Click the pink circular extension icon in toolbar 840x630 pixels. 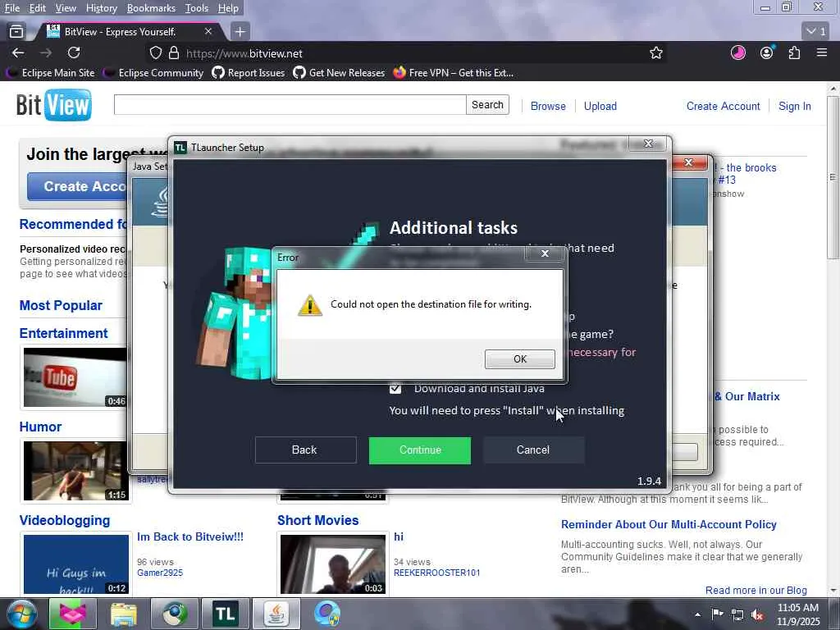pos(738,52)
